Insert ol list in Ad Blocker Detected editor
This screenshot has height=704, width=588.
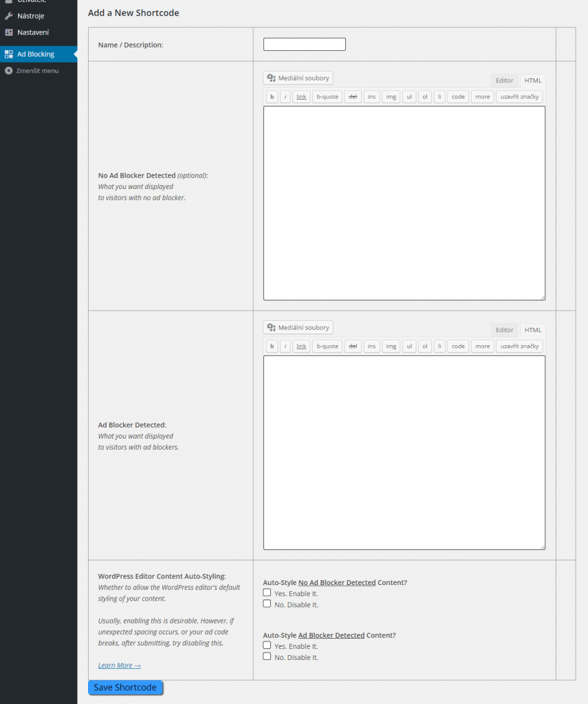(x=424, y=346)
